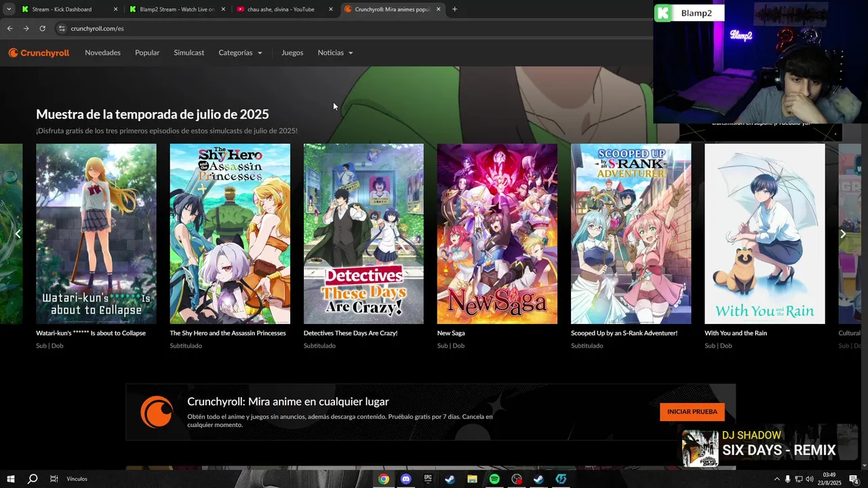Viewport: 868px width, 488px height.
Task: Show hidden system tray icons
Action: click(x=776, y=479)
